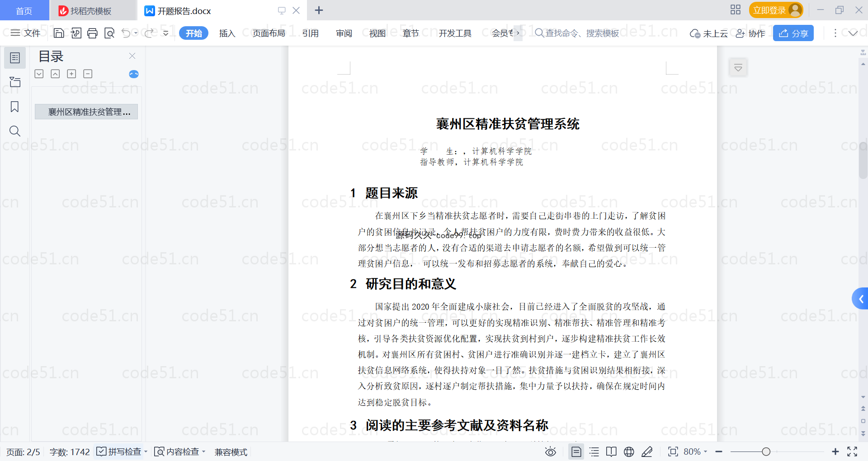The image size is (868, 461).
Task: Click 兼容模式 in status bar
Action: [x=231, y=452]
